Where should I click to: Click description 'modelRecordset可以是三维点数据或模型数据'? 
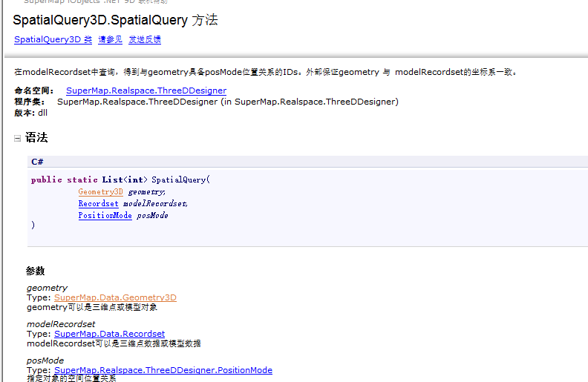pos(114,343)
